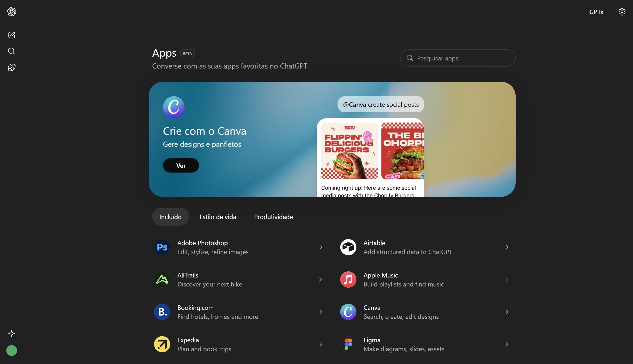This screenshot has width=633, height=364.
Task: Expand the Airtable entry chevron
Action: click(507, 247)
